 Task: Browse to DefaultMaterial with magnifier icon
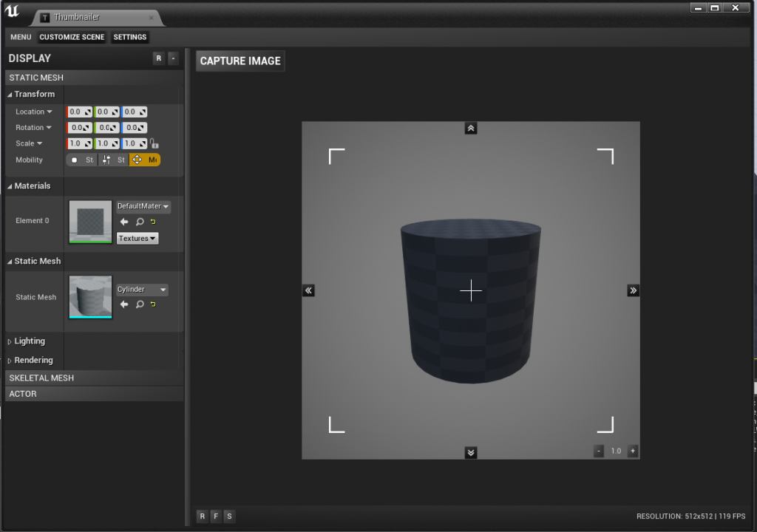coord(139,222)
